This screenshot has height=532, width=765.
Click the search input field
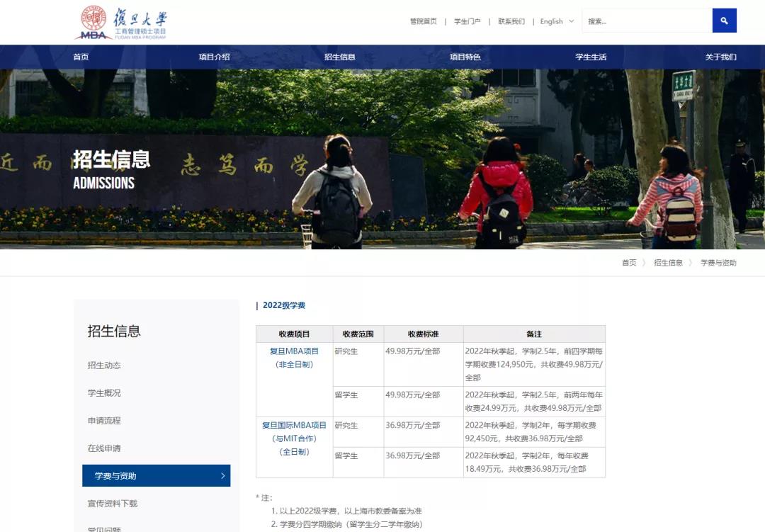click(x=646, y=21)
